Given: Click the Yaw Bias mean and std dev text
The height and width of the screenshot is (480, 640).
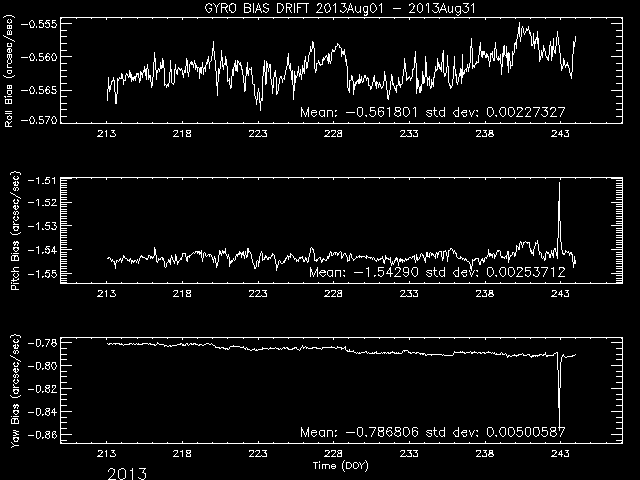Looking at the screenshot, I should 436,432.
